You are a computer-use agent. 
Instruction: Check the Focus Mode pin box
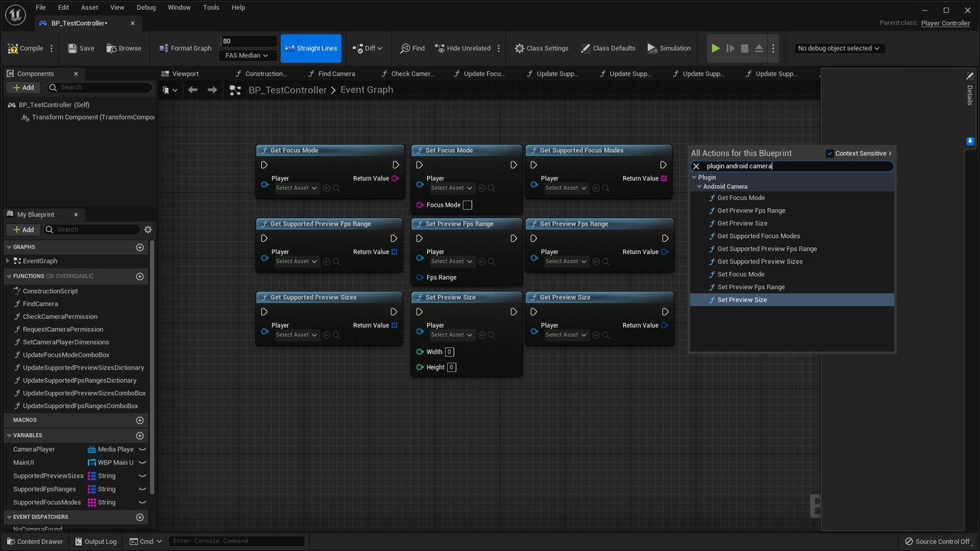tap(467, 205)
